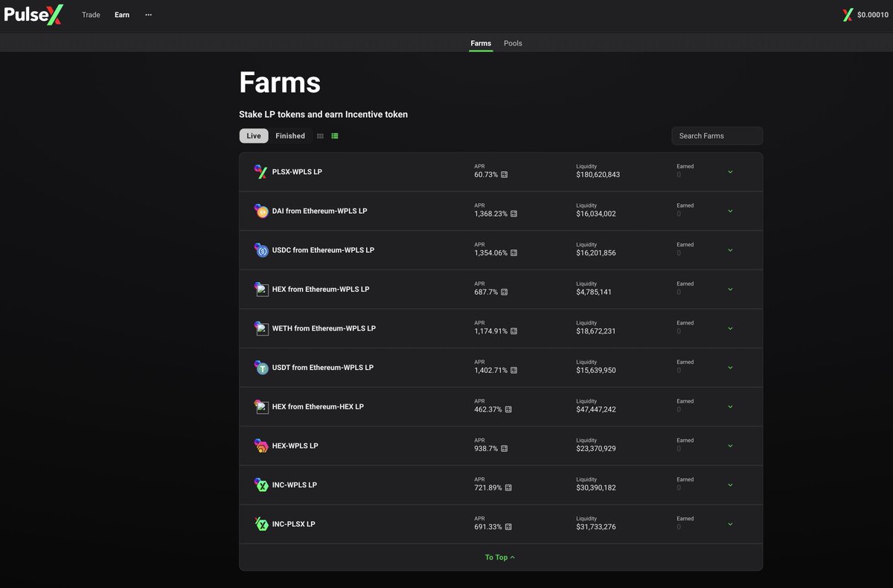Click the 938.7% APR value
The width and height of the screenshot is (893, 588).
point(486,449)
